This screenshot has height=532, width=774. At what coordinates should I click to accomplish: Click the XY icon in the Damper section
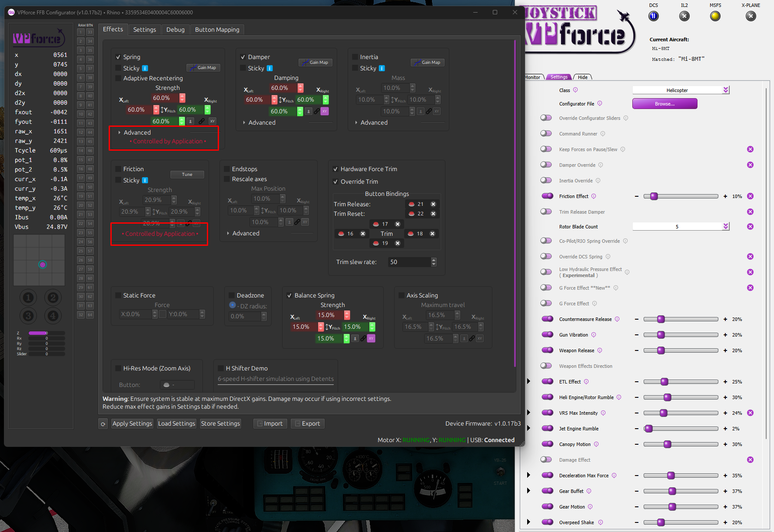325,111
